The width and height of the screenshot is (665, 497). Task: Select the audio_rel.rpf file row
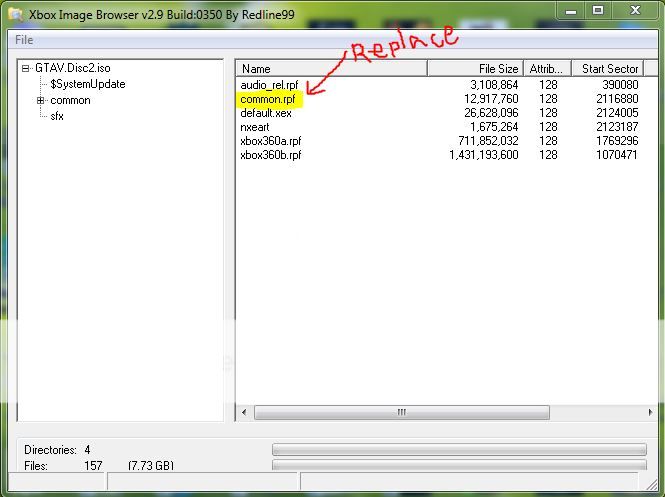(270, 86)
